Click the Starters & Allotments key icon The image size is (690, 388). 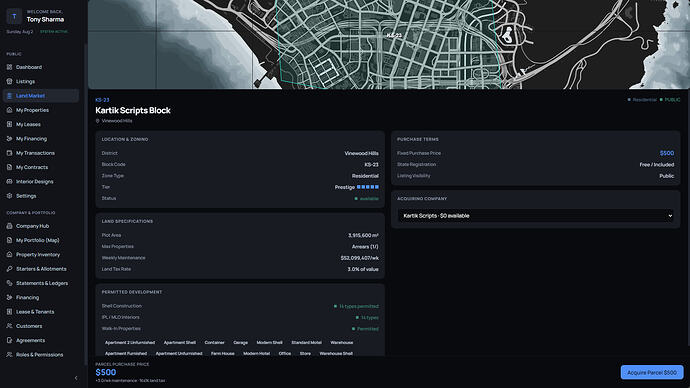click(9, 269)
